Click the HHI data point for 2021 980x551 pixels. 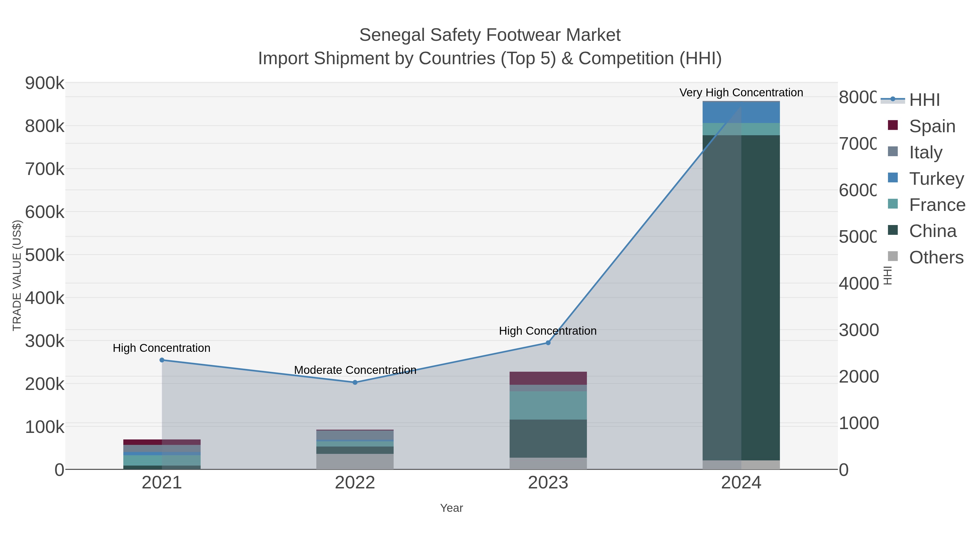pos(162,360)
